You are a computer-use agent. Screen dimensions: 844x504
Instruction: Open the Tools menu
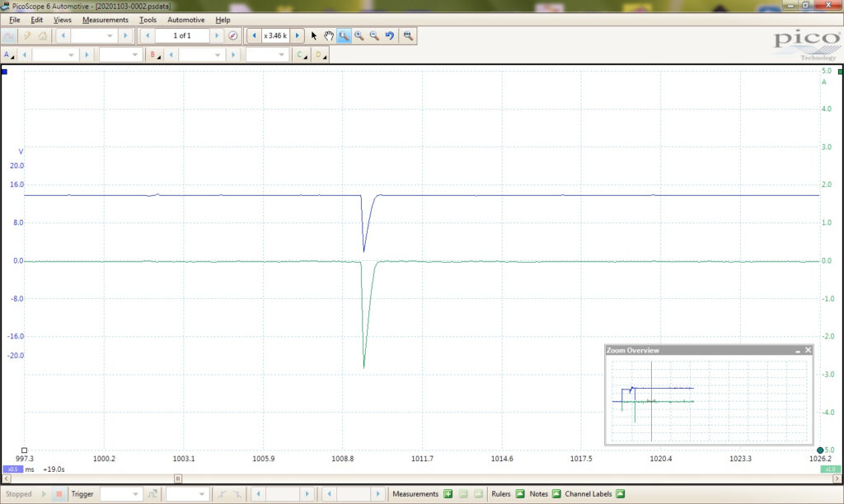(148, 20)
